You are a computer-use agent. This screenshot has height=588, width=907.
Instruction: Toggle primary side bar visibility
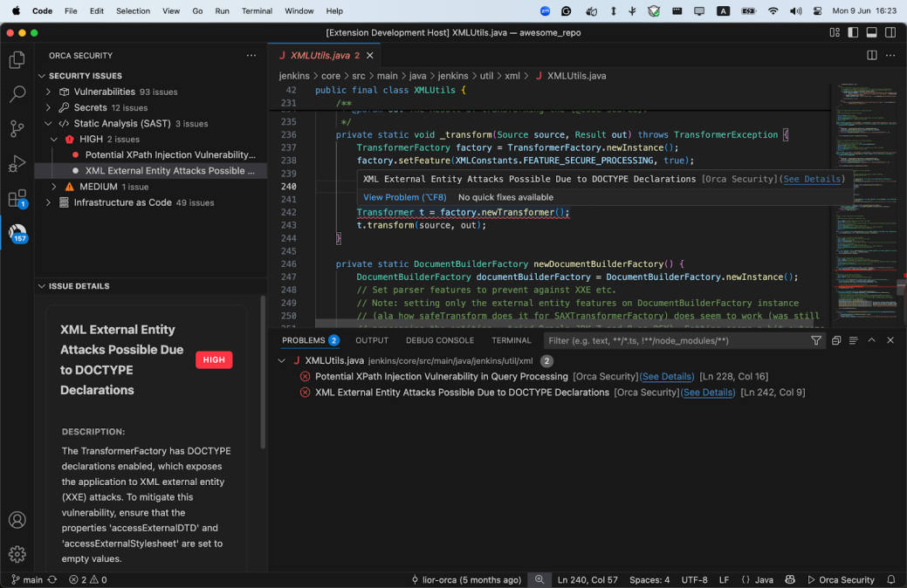(x=853, y=32)
